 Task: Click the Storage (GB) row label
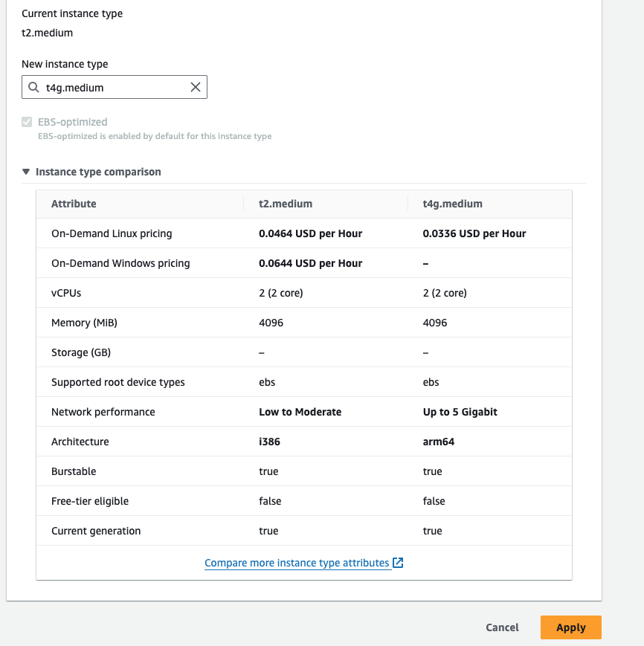point(81,352)
